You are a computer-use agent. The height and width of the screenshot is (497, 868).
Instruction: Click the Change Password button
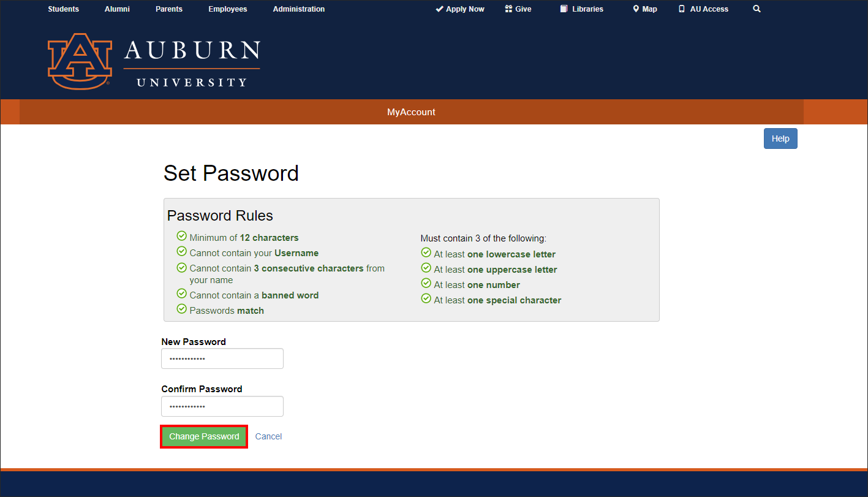point(203,436)
